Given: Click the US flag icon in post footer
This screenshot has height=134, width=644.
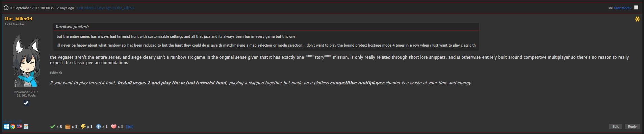Looking at the screenshot, I should click(19, 127).
